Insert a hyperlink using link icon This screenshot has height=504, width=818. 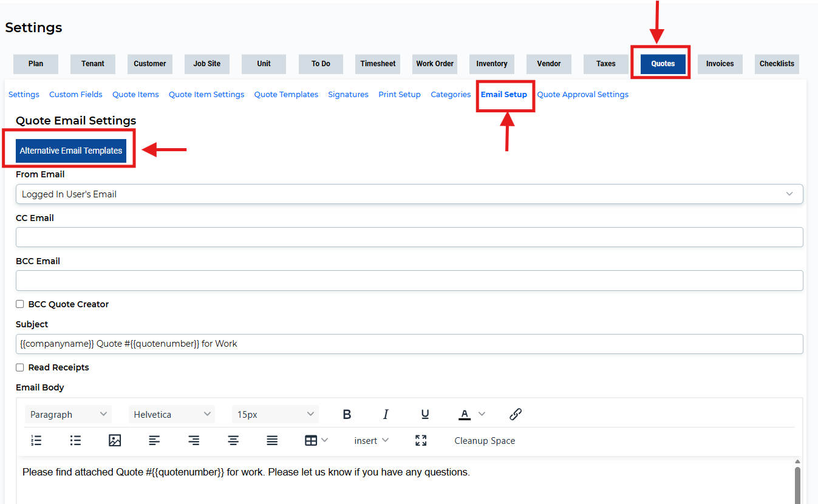(x=516, y=415)
